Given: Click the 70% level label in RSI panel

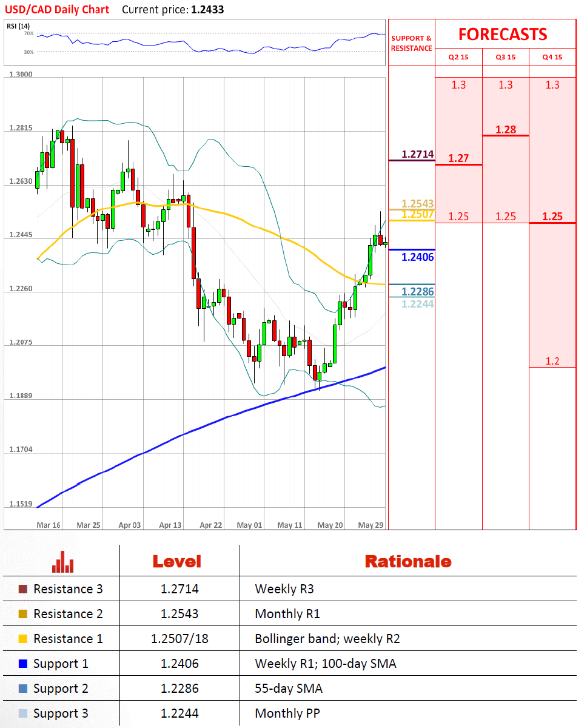Looking at the screenshot, I should 29,33.
